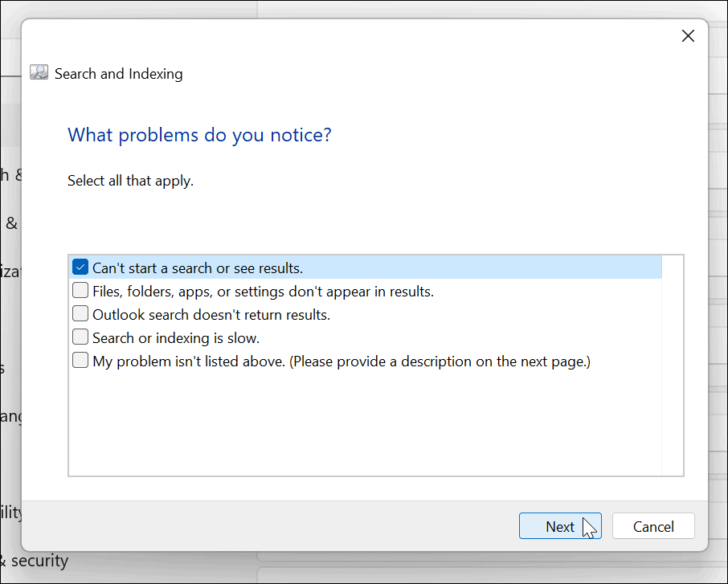The height and width of the screenshot is (584, 728).
Task: Check "Files, folders, apps, or settings don't appear"
Action: 80,291
